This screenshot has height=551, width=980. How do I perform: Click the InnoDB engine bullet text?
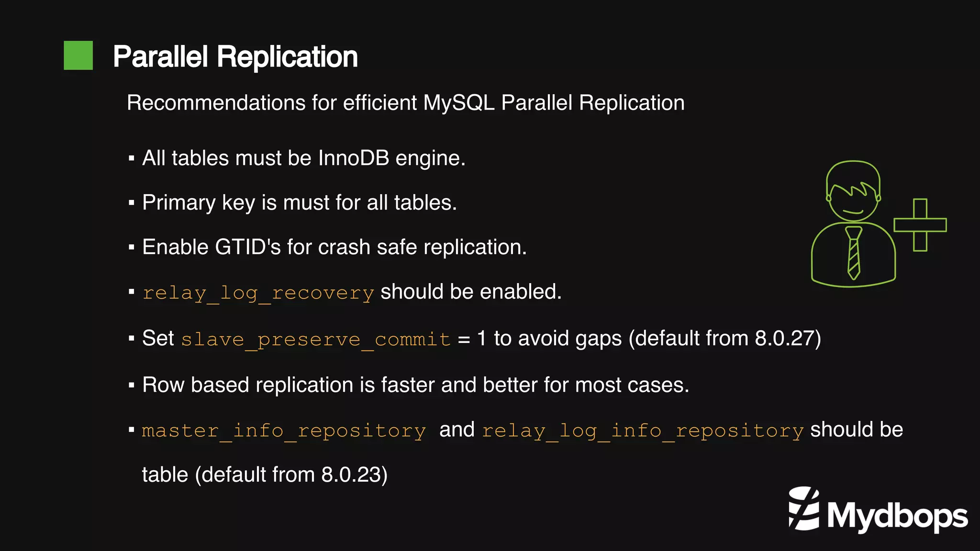(303, 158)
